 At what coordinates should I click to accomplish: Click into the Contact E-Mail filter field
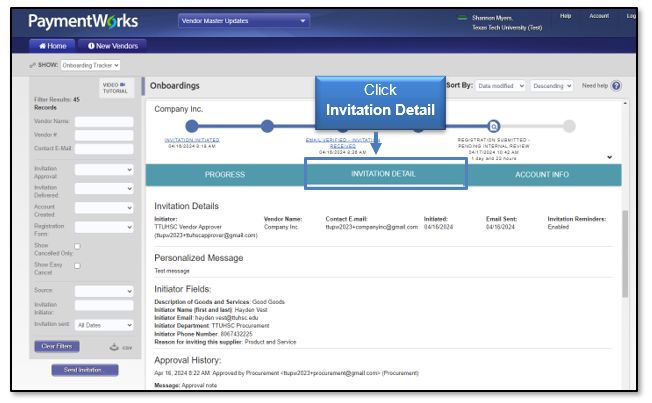(x=104, y=149)
